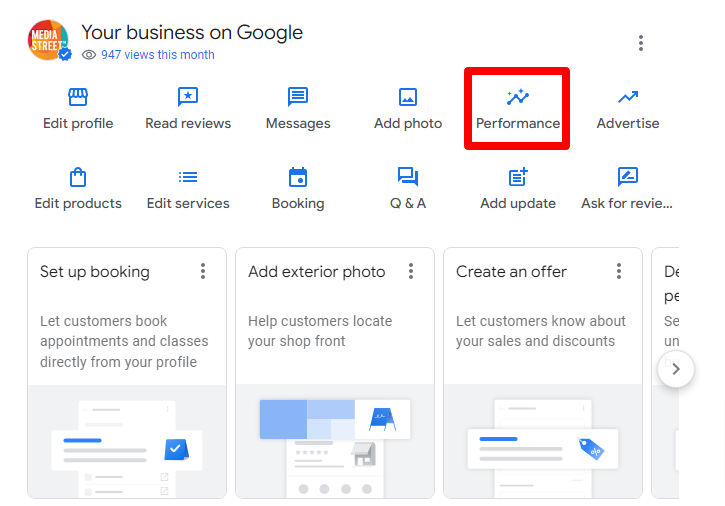Click the Edit services list icon
Screen dimensions: 725x506
click(x=188, y=177)
